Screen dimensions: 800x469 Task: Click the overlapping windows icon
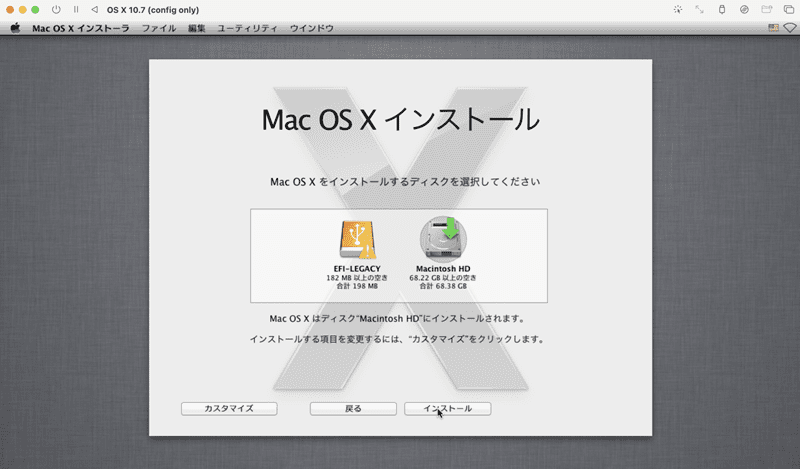click(x=789, y=10)
